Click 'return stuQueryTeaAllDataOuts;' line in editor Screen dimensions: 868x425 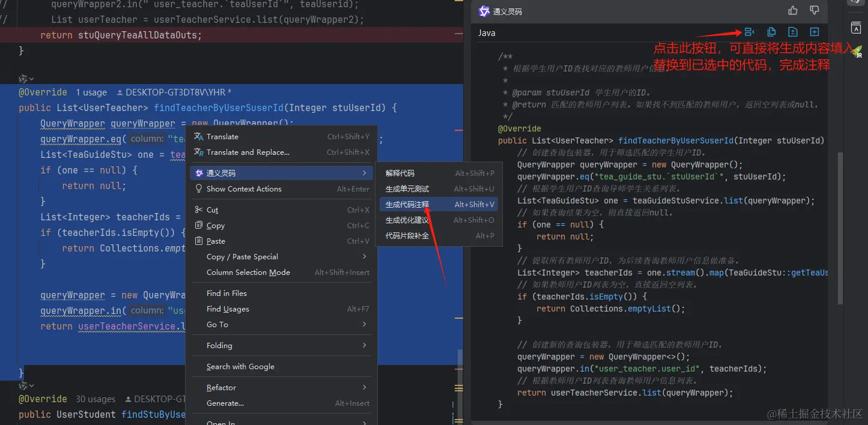pyautogui.click(x=121, y=35)
